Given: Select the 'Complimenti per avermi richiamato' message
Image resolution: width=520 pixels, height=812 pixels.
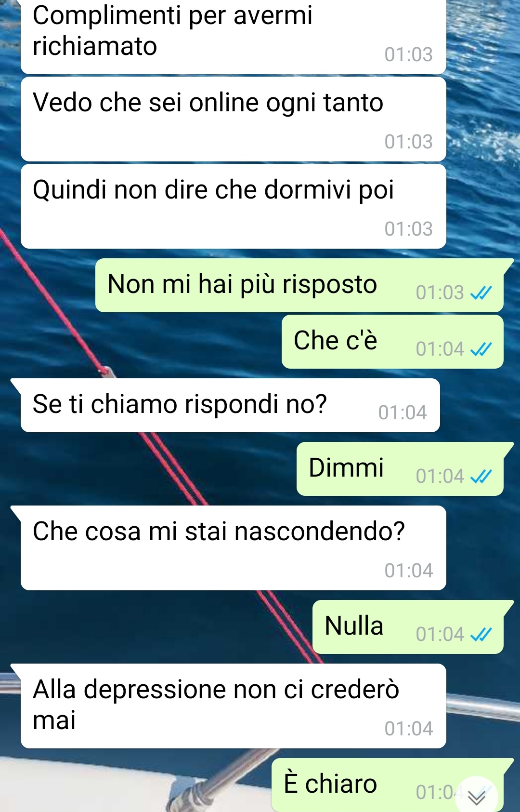Looking at the screenshot, I should click(234, 36).
